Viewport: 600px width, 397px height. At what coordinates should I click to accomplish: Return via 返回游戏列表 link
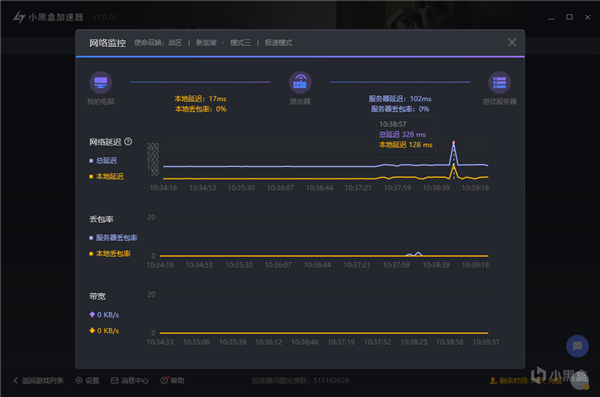[38, 381]
